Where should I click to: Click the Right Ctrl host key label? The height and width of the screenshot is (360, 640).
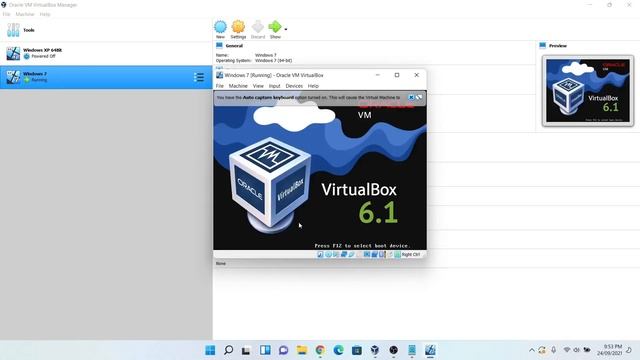[x=411, y=254]
